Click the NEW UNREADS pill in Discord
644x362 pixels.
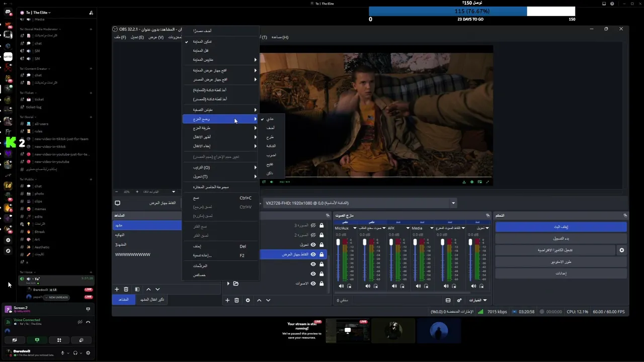tap(56, 297)
